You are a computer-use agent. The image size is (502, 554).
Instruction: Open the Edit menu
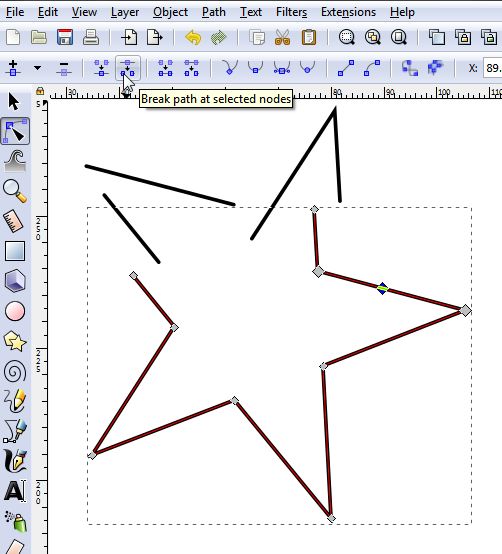pyautogui.click(x=48, y=12)
